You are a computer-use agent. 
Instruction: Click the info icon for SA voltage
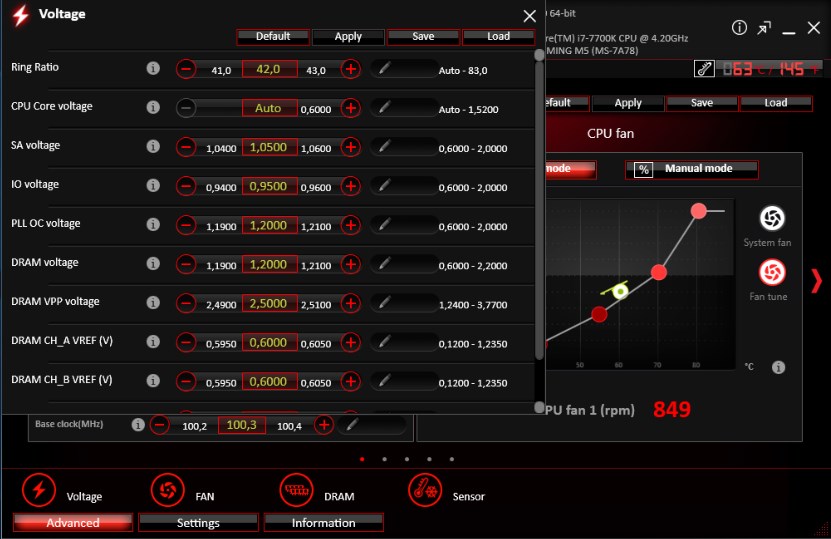click(x=153, y=146)
